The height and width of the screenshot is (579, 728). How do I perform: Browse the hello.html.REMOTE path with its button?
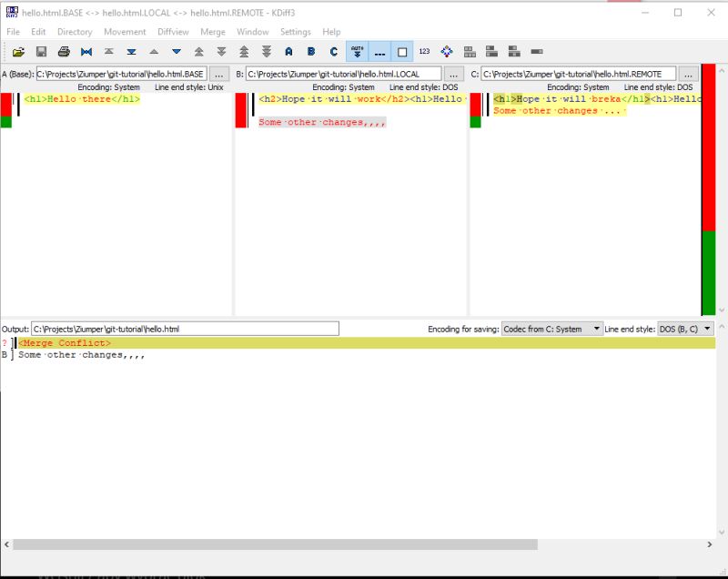688,72
